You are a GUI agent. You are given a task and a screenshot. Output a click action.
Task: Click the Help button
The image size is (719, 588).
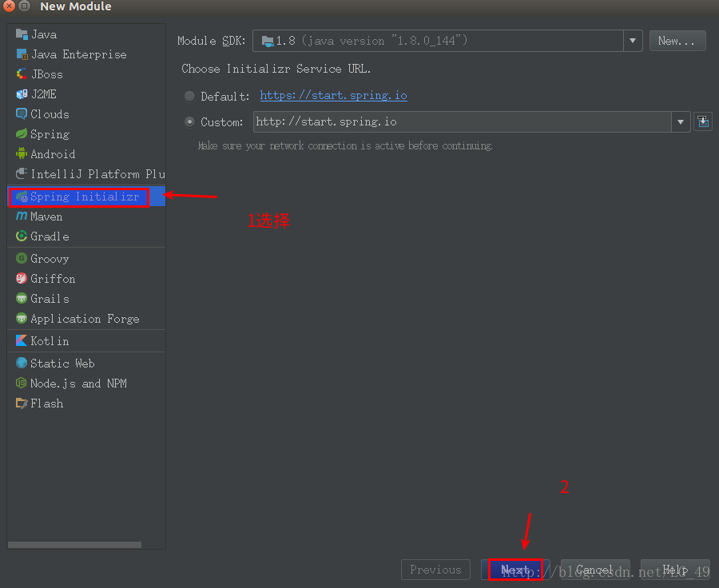(675, 570)
